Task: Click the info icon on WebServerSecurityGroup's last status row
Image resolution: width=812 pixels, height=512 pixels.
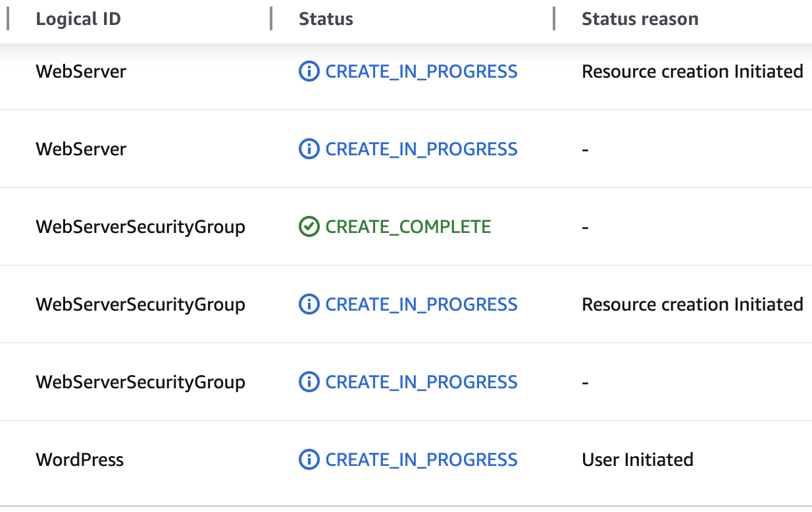Action: coord(309,382)
